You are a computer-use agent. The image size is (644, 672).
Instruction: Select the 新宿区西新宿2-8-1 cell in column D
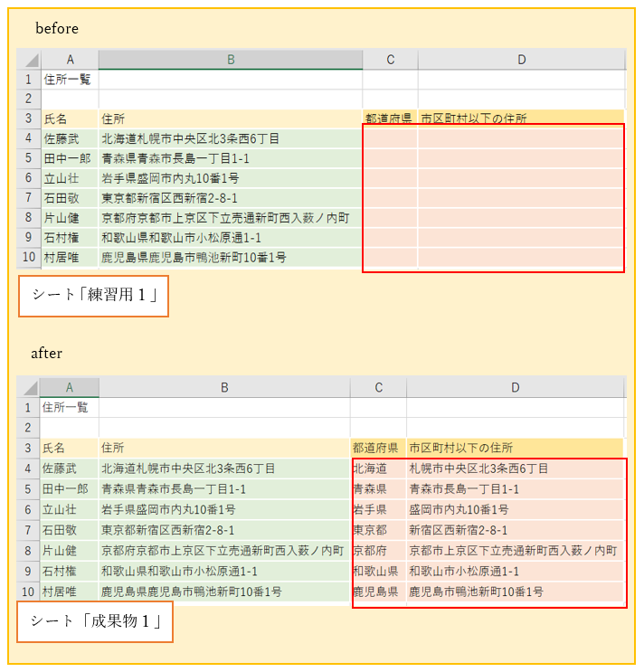(515, 531)
